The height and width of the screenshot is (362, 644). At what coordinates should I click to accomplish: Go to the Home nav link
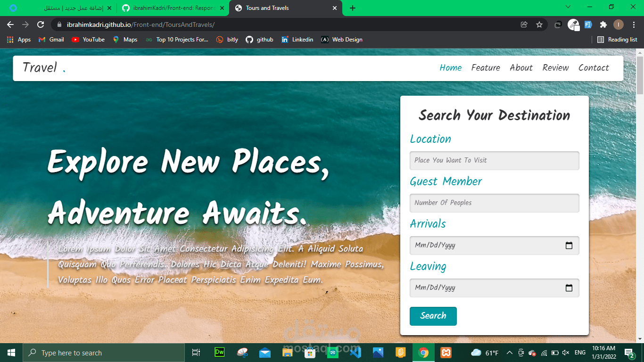tap(451, 68)
